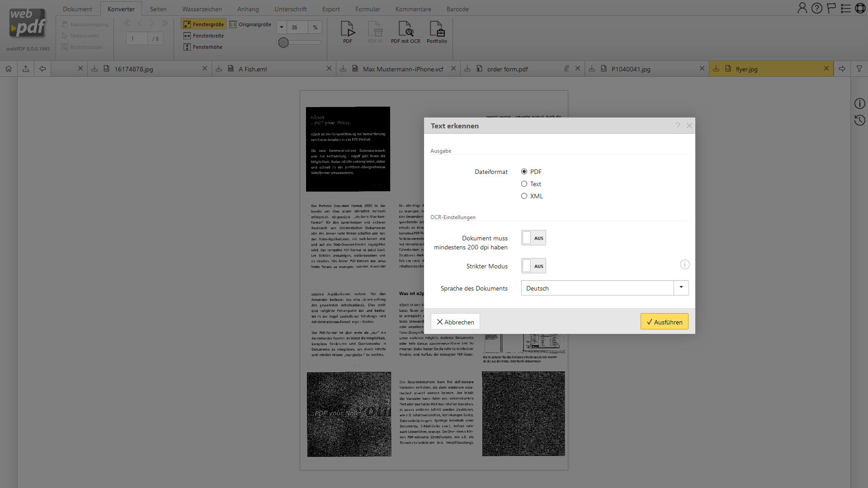Click the PDF export icon
Screen dimensions: 868x488
pos(347,32)
